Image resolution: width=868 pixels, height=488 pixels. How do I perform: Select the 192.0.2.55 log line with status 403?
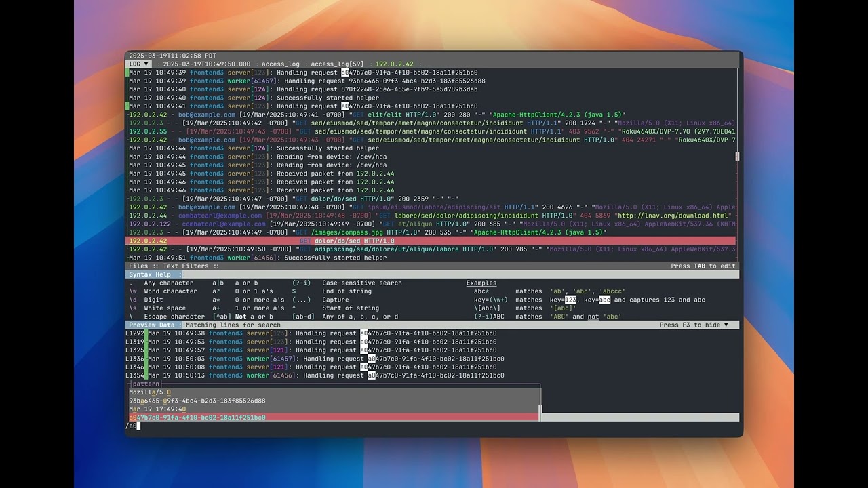[x=431, y=131]
